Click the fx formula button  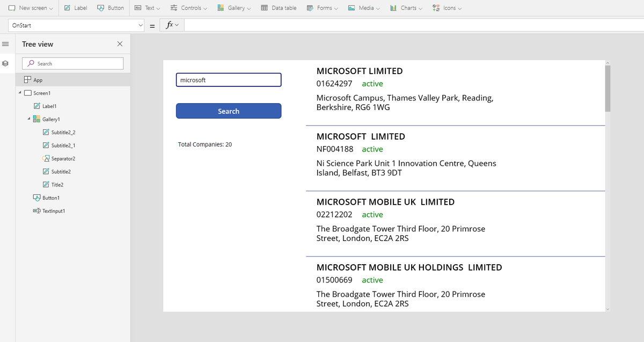172,25
